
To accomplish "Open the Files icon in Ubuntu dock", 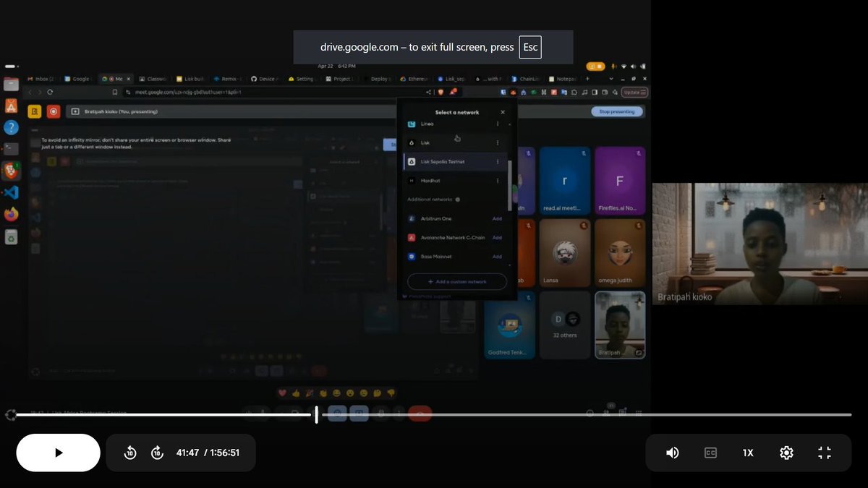I will [11, 85].
